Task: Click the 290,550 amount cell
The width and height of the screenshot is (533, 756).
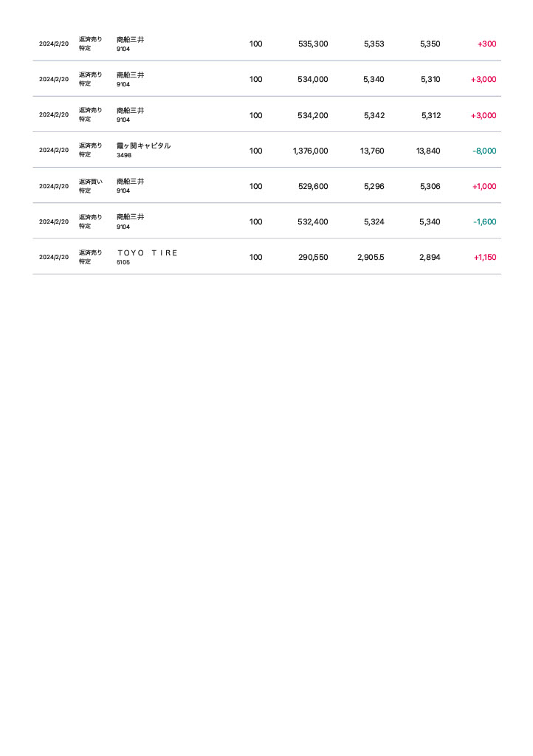Action: coord(313,257)
